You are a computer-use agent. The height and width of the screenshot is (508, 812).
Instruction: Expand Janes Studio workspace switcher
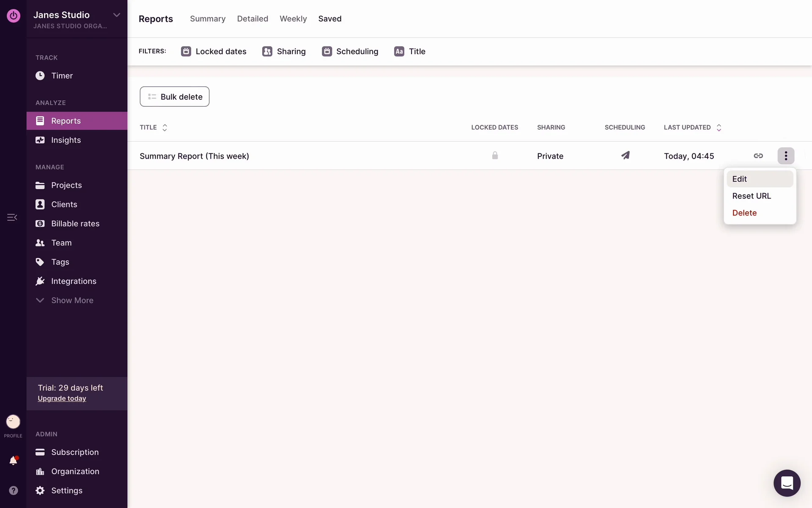[x=116, y=15]
